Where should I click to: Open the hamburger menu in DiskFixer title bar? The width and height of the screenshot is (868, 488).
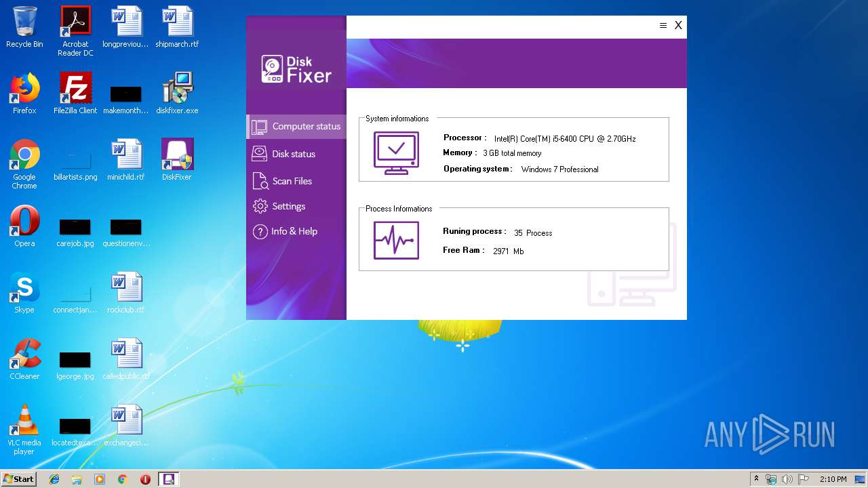click(x=663, y=26)
